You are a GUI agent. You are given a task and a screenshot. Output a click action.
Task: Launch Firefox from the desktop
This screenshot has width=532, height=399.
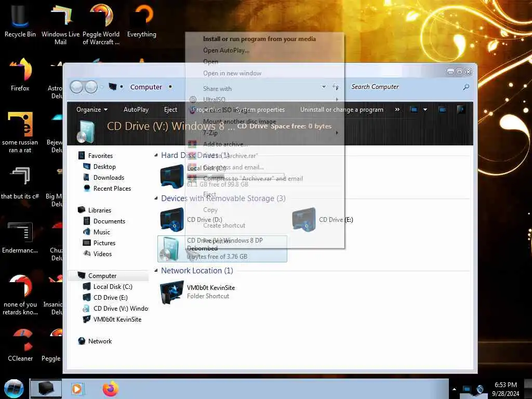20,75
